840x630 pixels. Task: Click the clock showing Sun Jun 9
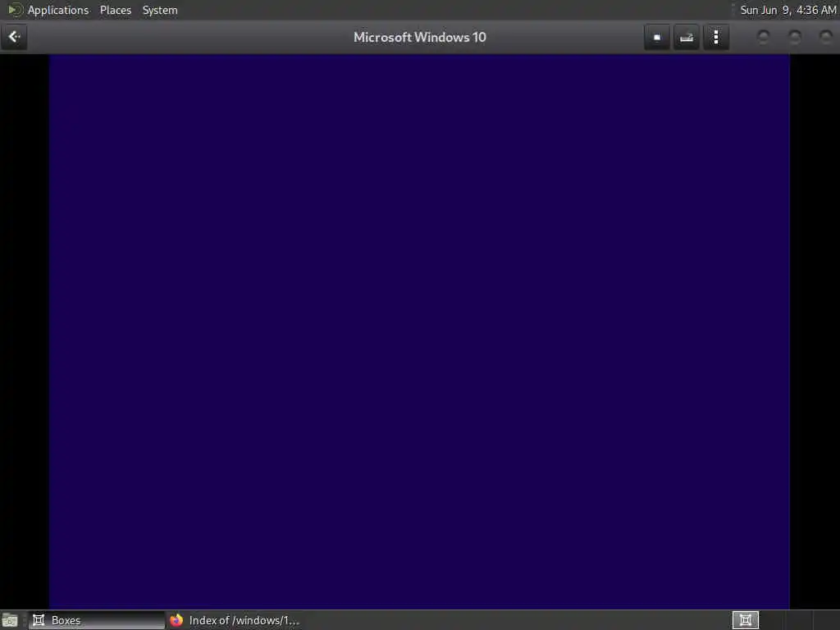tap(788, 10)
